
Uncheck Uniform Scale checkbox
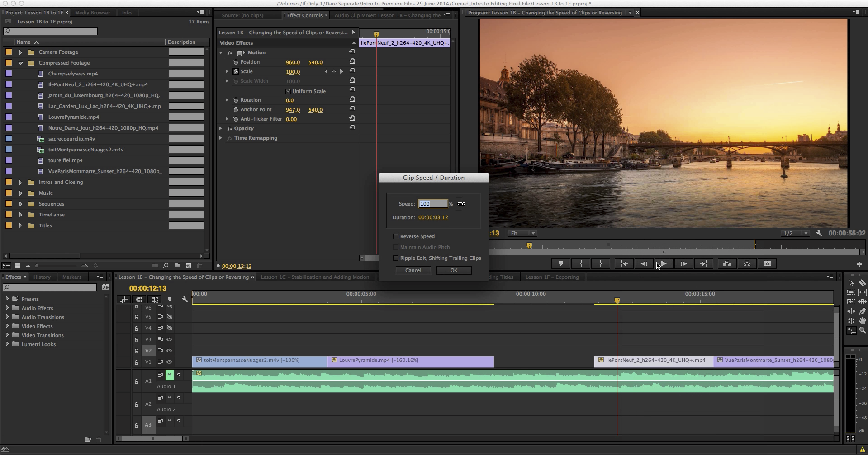click(x=289, y=91)
